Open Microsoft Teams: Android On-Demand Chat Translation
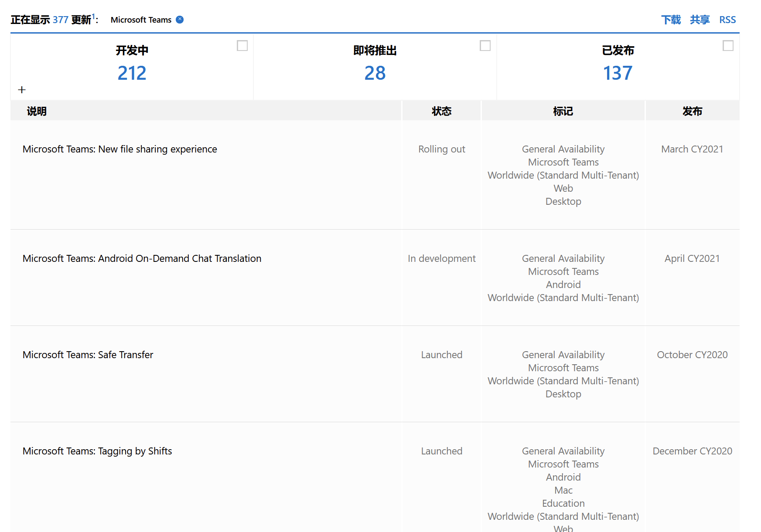Viewport: 761px width, 532px height. [x=142, y=258]
